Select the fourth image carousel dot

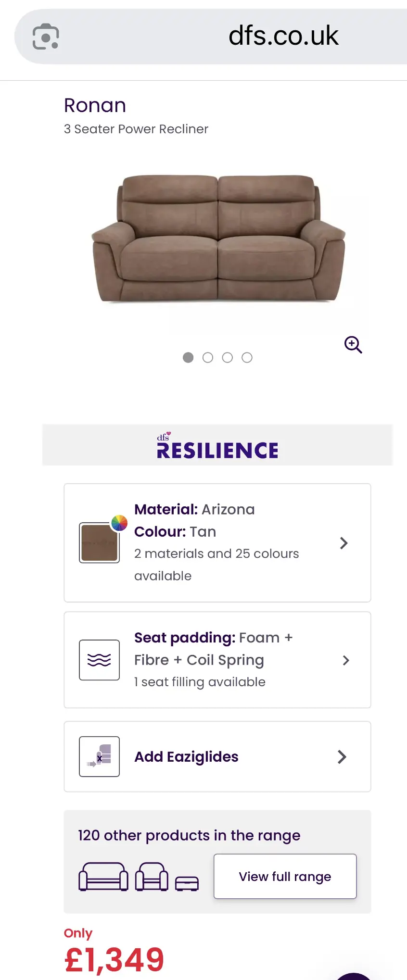click(247, 357)
